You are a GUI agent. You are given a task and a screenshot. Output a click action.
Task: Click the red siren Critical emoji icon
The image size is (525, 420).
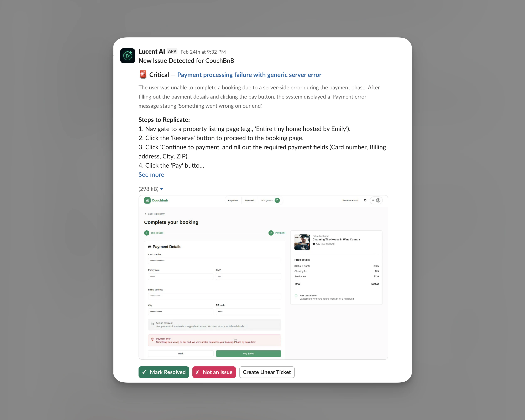coord(143,74)
